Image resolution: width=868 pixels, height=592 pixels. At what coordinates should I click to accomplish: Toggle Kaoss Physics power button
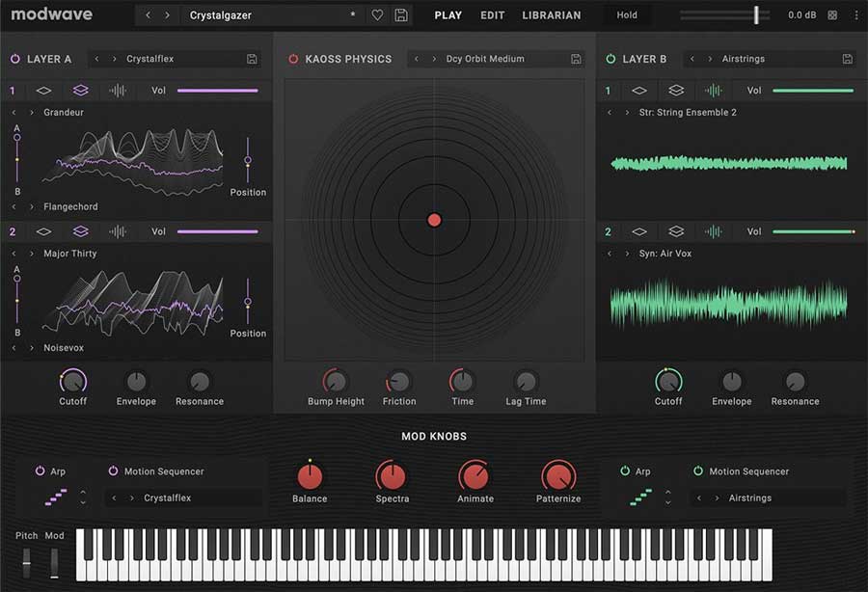tap(293, 59)
